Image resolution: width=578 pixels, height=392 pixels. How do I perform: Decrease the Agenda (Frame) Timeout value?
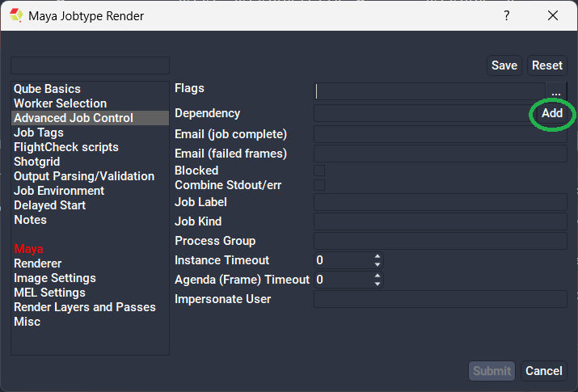(x=377, y=284)
